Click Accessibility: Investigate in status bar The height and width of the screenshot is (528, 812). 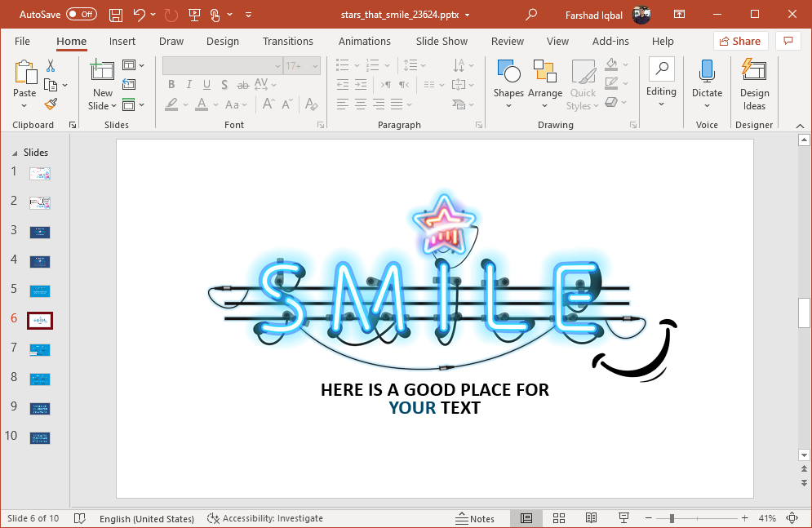(265, 518)
